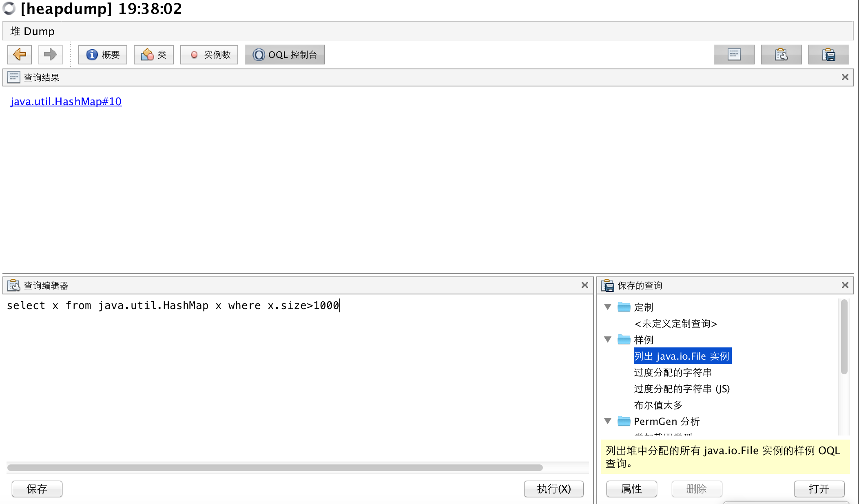The image size is (859, 504).
Task: Open the java.util.HashMap#10 result link
Action: (x=66, y=102)
